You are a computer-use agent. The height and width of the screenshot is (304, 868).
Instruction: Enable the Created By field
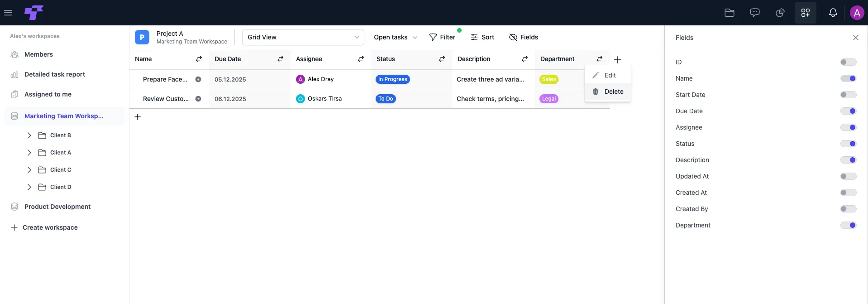[x=848, y=209]
